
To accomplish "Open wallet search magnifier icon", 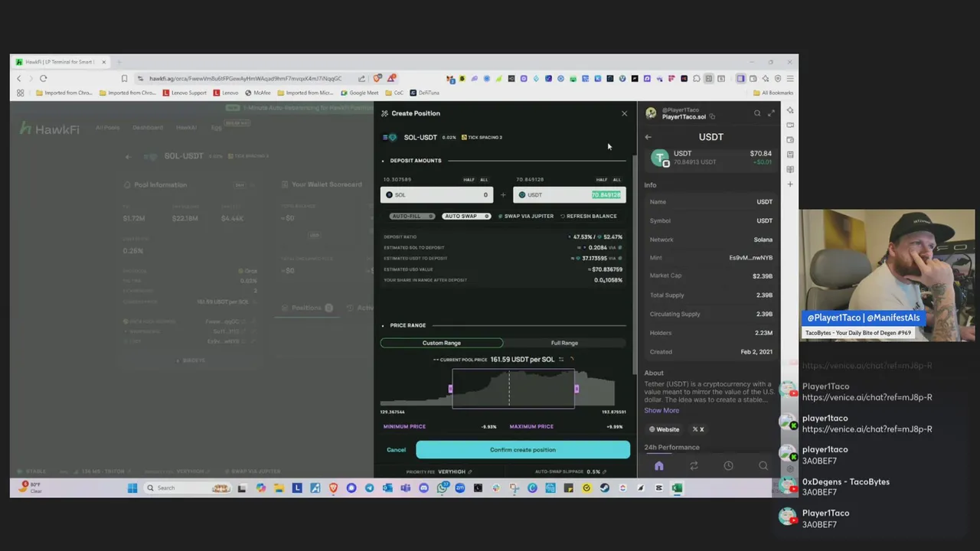I will point(757,113).
